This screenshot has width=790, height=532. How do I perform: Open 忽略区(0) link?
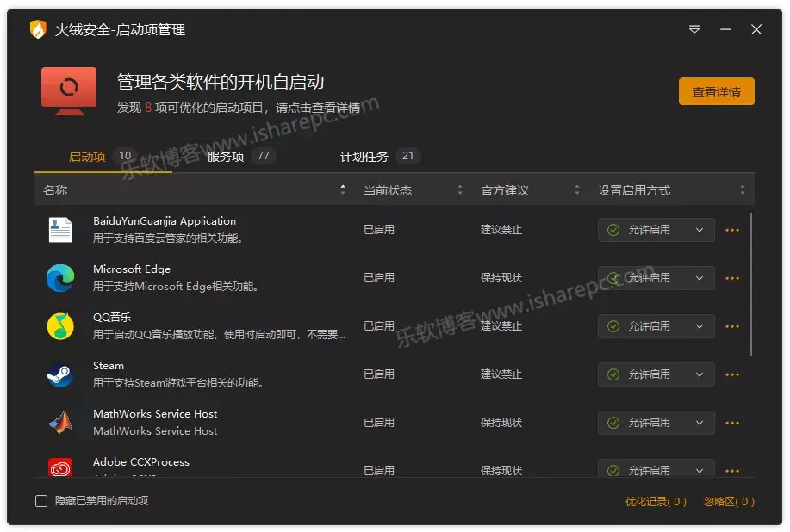[729, 501]
